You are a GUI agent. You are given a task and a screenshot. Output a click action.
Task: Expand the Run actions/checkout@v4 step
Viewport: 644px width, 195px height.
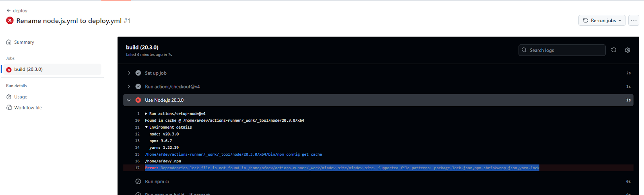(129, 87)
